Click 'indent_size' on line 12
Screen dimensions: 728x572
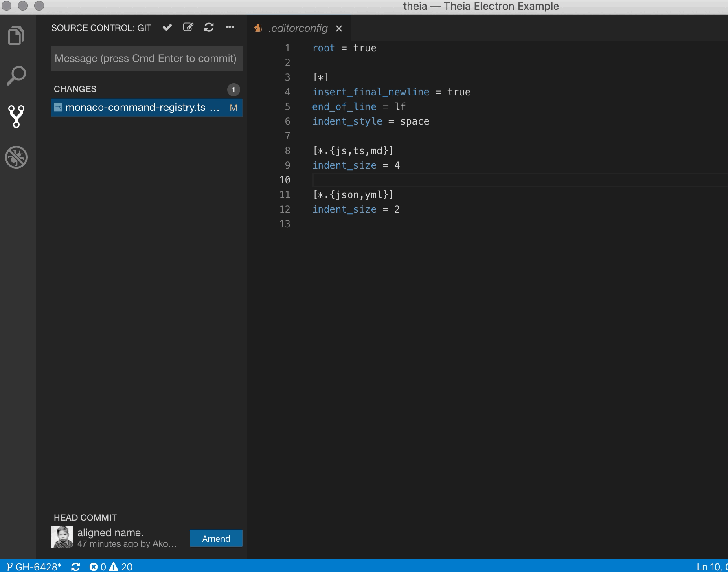(344, 209)
